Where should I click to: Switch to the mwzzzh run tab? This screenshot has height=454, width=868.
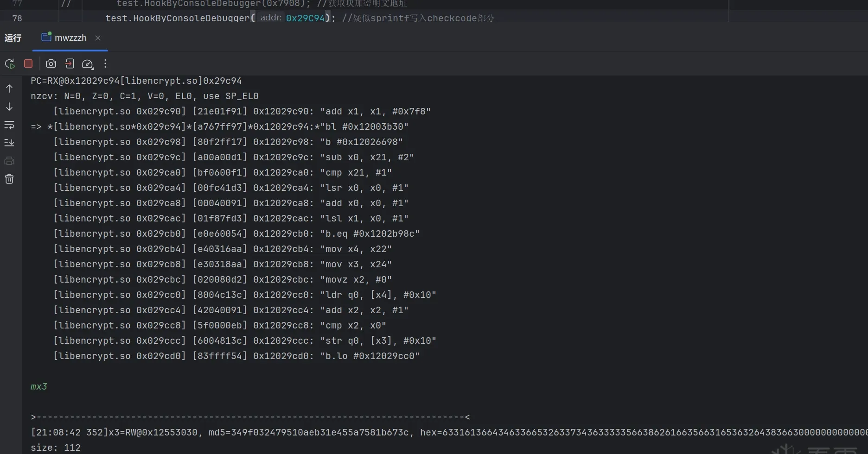(64, 38)
